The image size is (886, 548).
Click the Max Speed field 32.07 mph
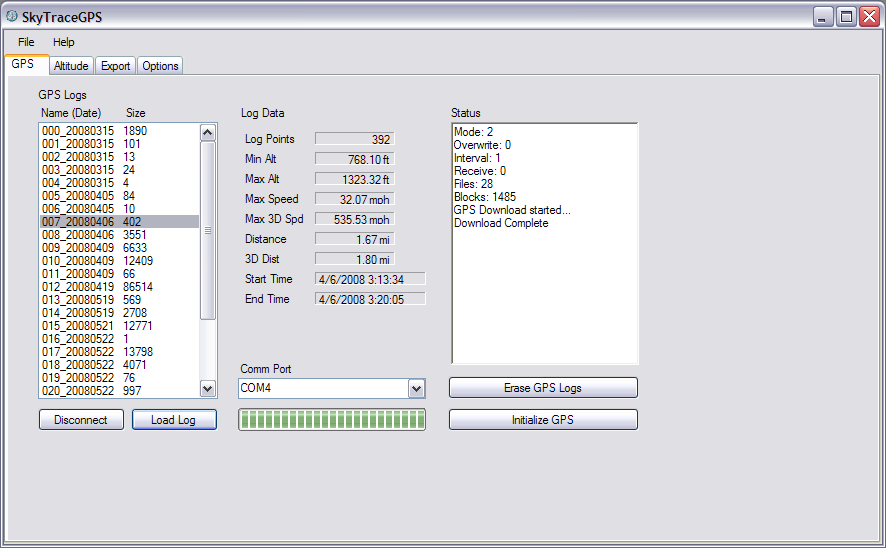[355, 199]
